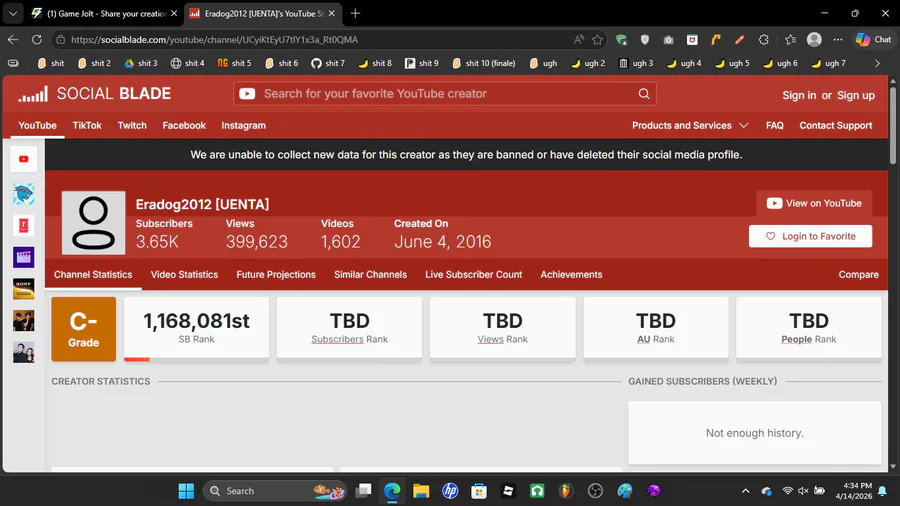Open the 'ugh 3' bookmark
Image resolution: width=900 pixels, height=506 pixels.
[x=636, y=63]
